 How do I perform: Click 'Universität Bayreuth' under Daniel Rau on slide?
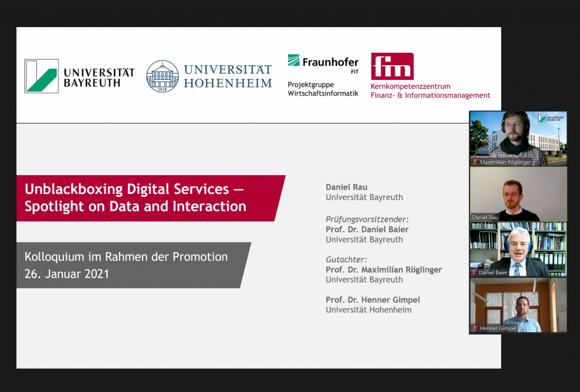364,198
